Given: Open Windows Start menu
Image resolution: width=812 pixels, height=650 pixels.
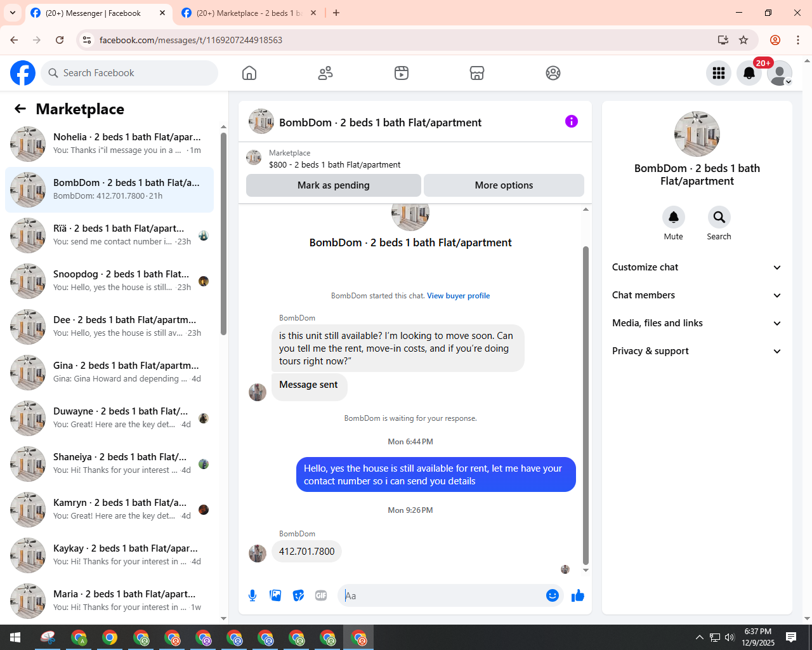Looking at the screenshot, I should click(15, 637).
